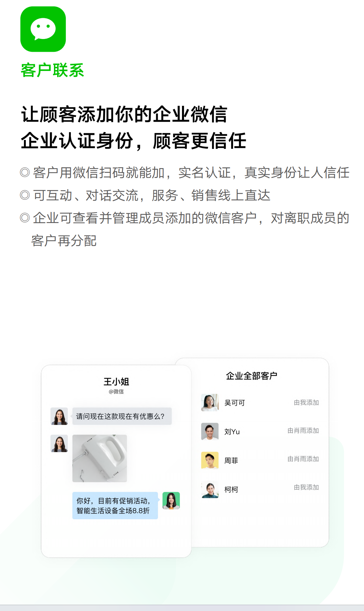This screenshot has height=611, width=364.
Task: Click customer avatar beside first chat message
Action: [x=59, y=416]
